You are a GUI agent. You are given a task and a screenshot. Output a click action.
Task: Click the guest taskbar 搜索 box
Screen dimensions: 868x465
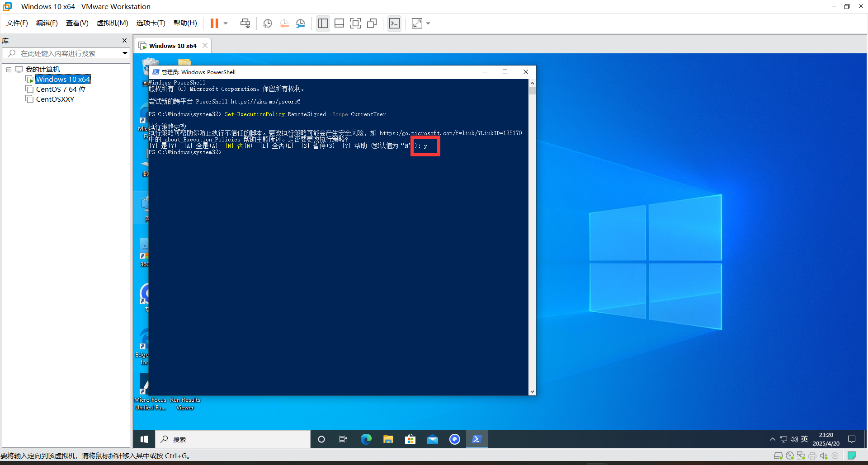click(x=233, y=439)
